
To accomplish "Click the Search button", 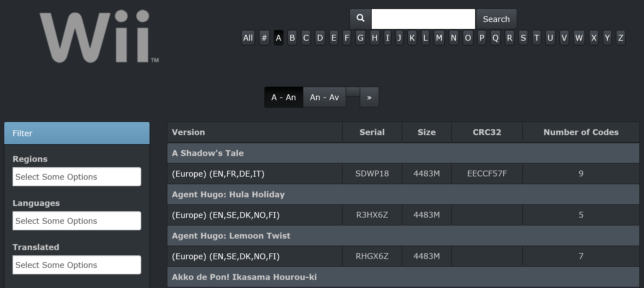I will (x=496, y=19).
